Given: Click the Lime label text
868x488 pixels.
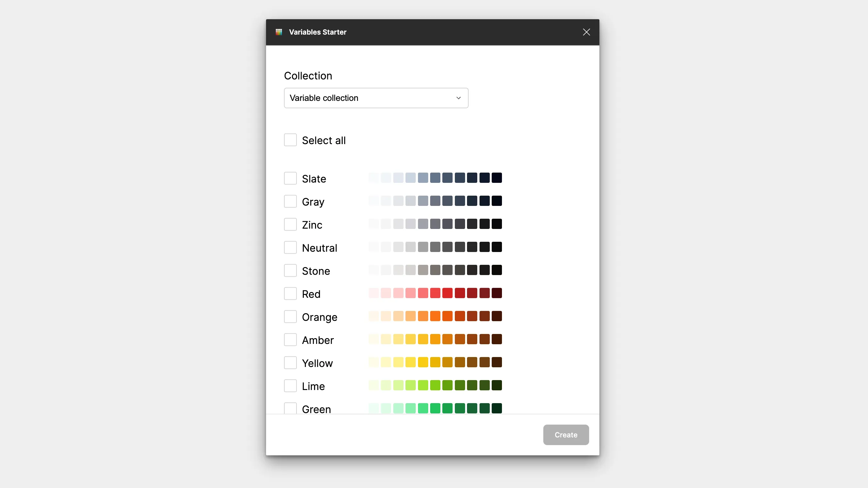Looking at the screenshot, I should click(313, 386).
